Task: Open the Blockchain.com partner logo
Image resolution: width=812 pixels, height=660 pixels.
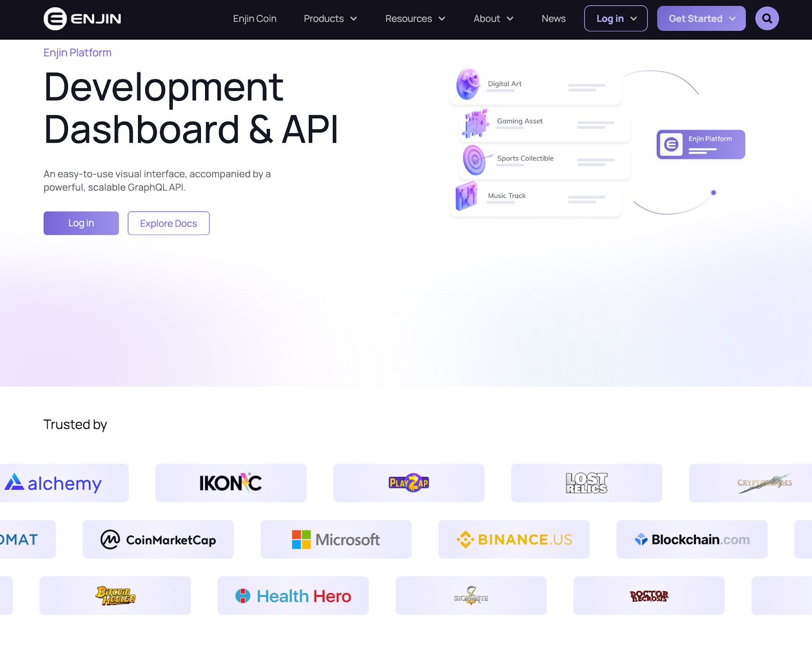Action: [x=692, y=539]
